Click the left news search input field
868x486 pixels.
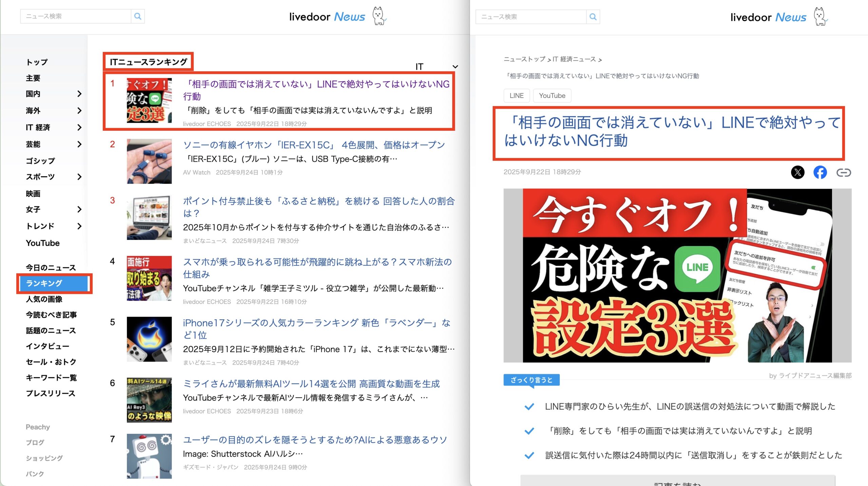[75, 16]
